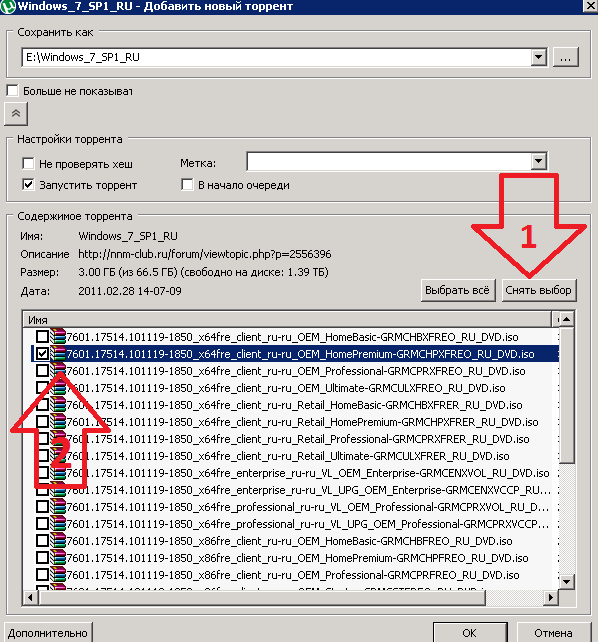Screen dimensions: 598x642
Task: Click file icon of x64 professional VL_OEM iso
Action: pyautogui.click(x=58, y=507)
